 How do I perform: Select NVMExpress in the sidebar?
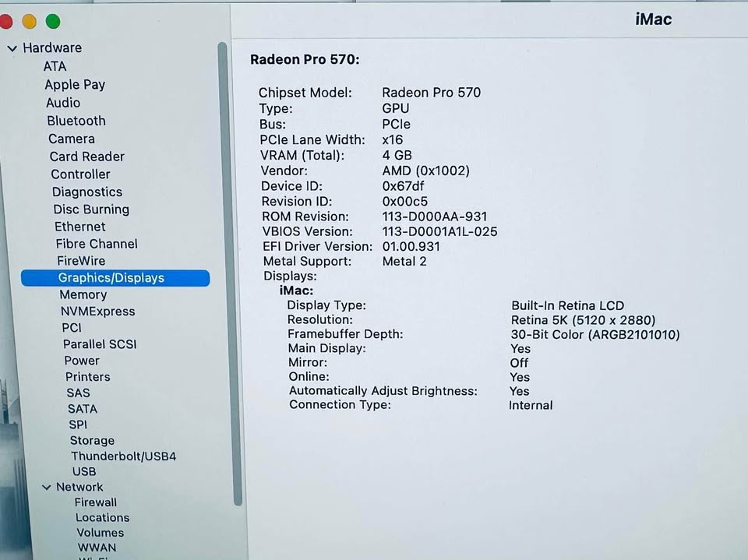(x=98, y=312)
